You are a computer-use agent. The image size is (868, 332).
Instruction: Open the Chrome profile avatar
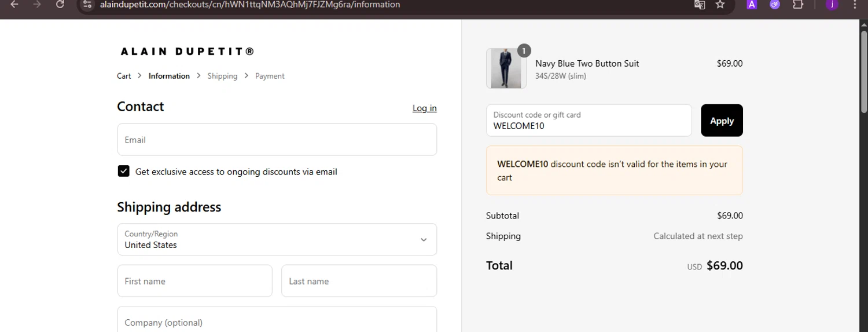tap(832, 5)
